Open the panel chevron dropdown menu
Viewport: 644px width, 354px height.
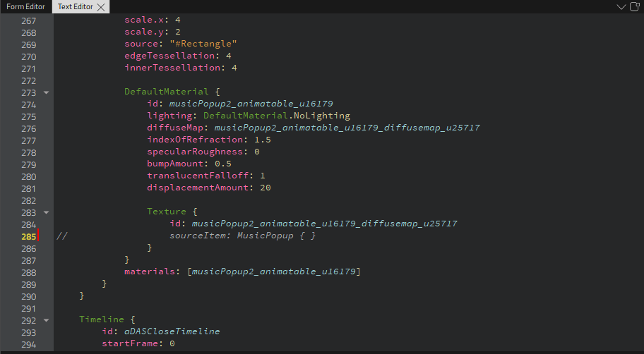(621, 6)
